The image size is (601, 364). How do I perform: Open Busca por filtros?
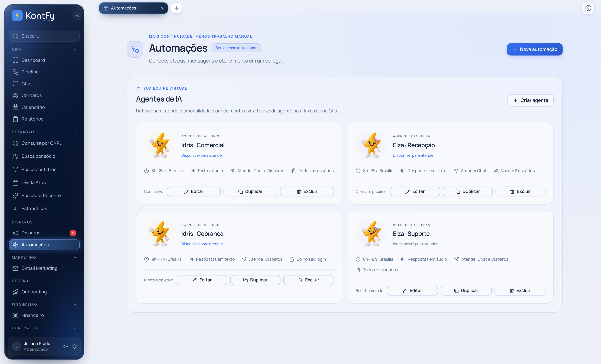click(x=44, y=170)
